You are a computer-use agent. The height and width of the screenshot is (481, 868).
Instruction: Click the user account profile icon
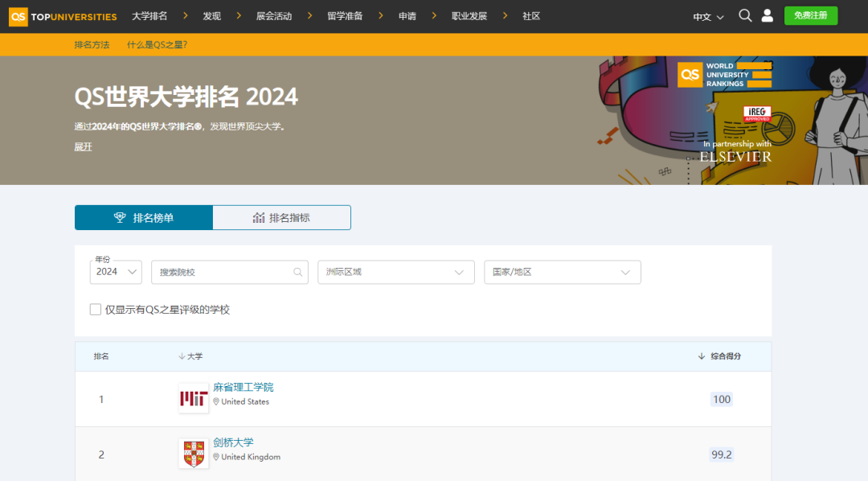coord(767,16)
